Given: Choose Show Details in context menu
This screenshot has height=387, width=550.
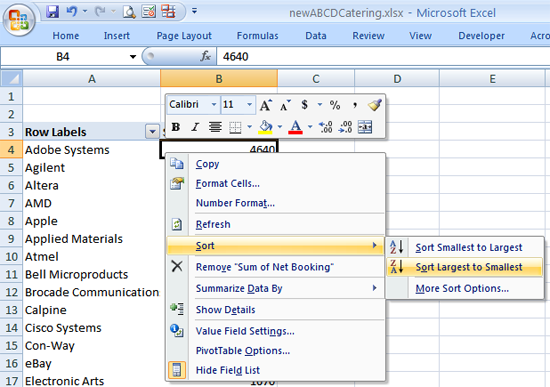Looking at the screenshot, I should pos(275,310).
